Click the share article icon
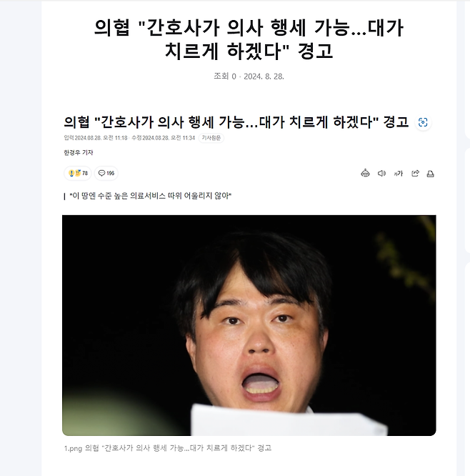470x476 pixels. coord(415,174)
